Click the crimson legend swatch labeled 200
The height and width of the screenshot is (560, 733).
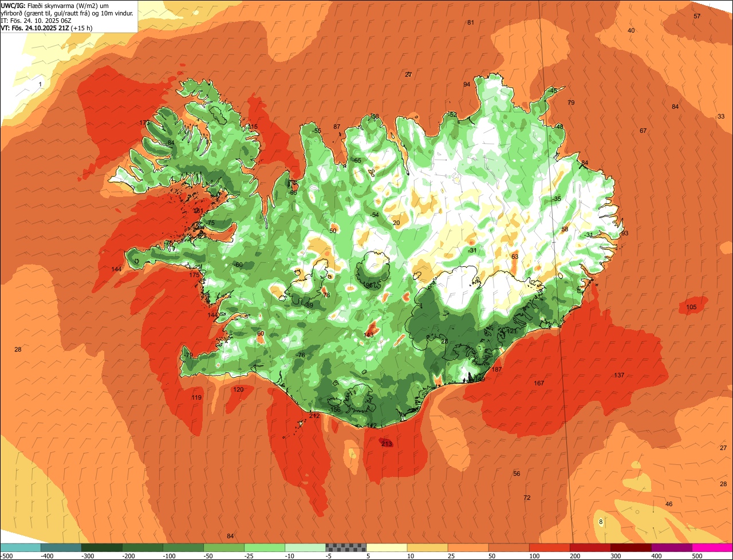590,547
